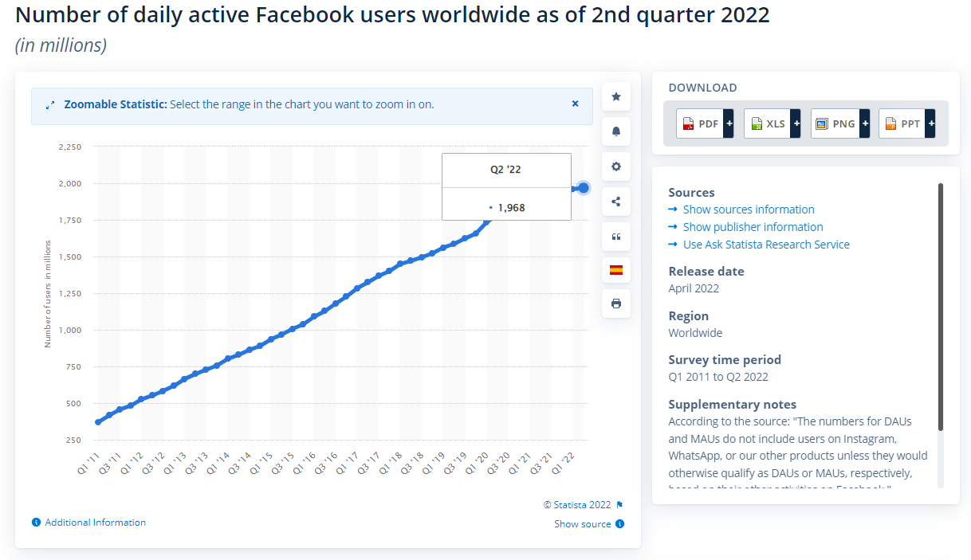Screen dimensions: 971x560
Task: Click the star favorite icon
Action: click(615, 96)
